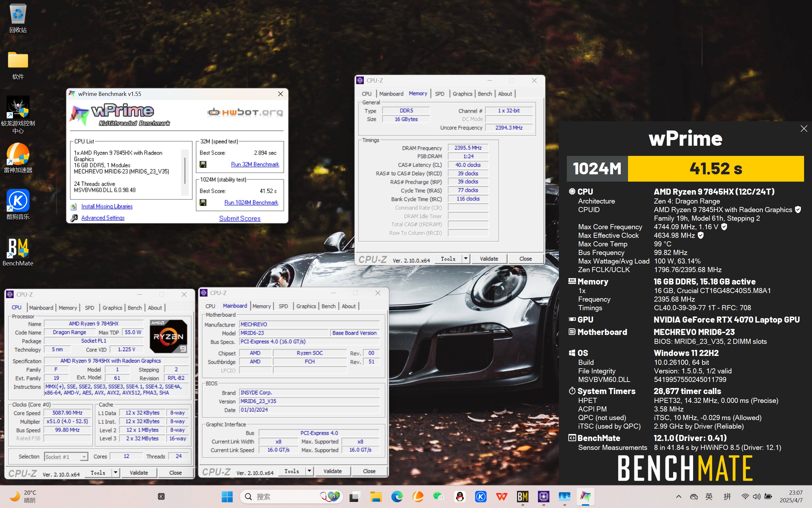
Task: Click Install Missing Libraries link
Action: (107, 206)
